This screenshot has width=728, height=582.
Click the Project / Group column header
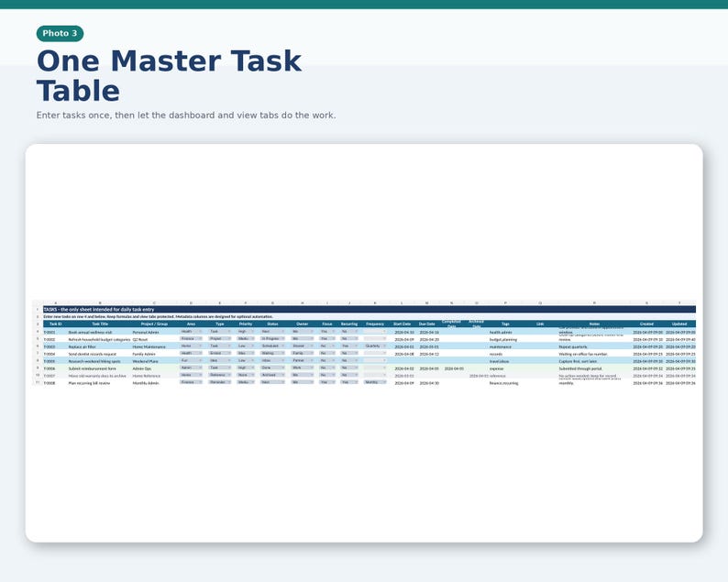coord(155,324)
